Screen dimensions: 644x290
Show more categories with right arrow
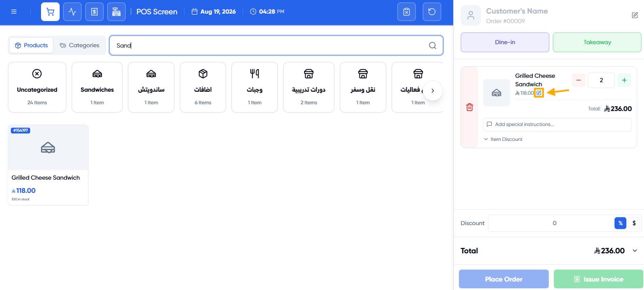click(x=433, y=90)
